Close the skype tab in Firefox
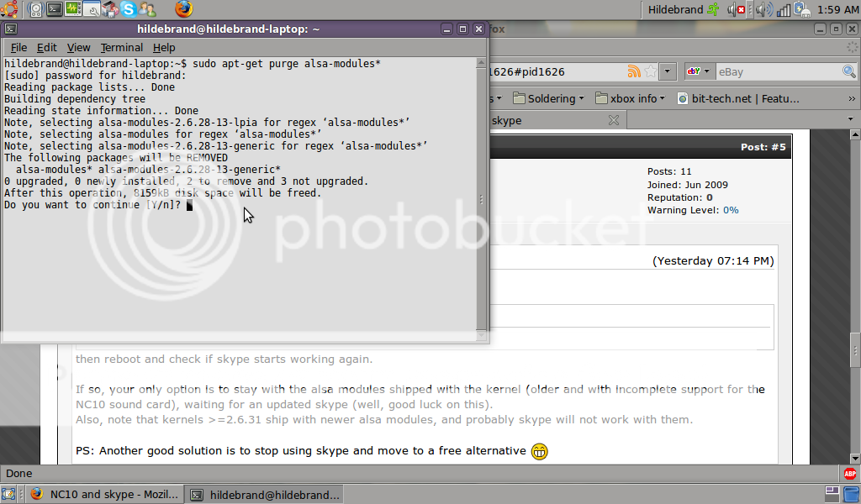 coord(613,120)
